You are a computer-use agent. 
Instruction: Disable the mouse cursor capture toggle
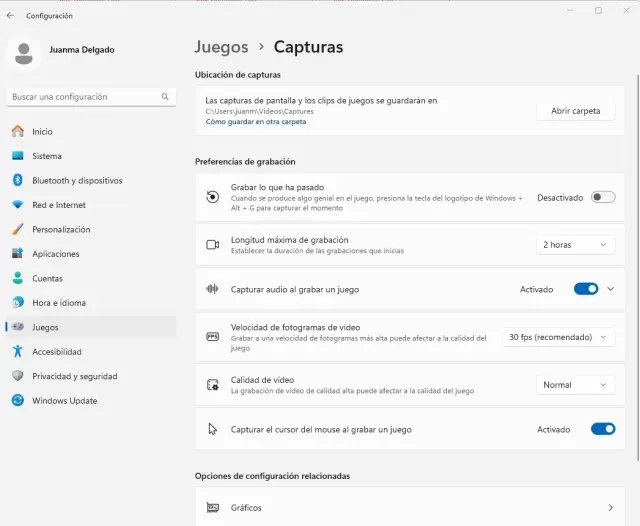(x=603, y=429)
